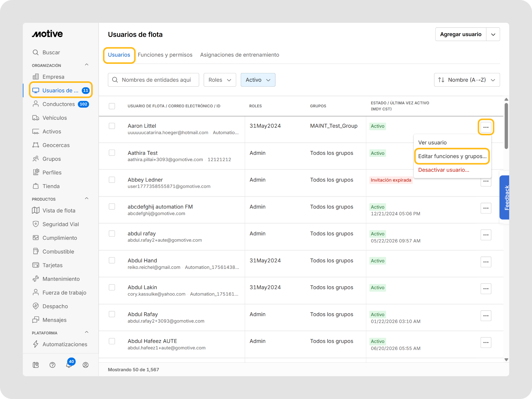Viewport: 532px width, 399px height.
Task: Check the box for abcdefghij automation FM
Action: (x=112, y=207)
